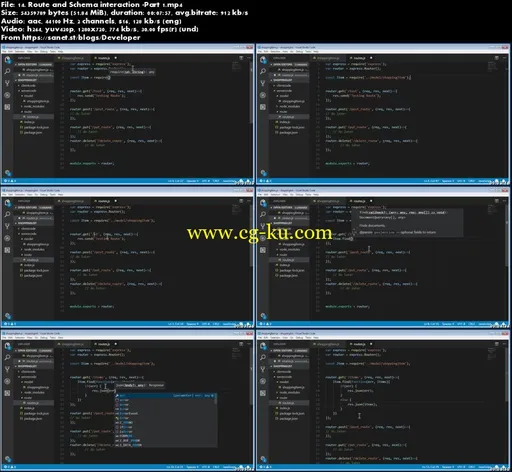Open Manage gear in fifth thumbnail
The image size is (512, 472).
8,459
